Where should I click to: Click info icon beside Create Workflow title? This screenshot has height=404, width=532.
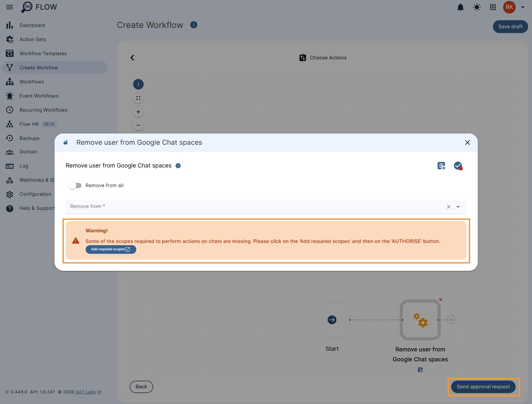tap(194, 25)
